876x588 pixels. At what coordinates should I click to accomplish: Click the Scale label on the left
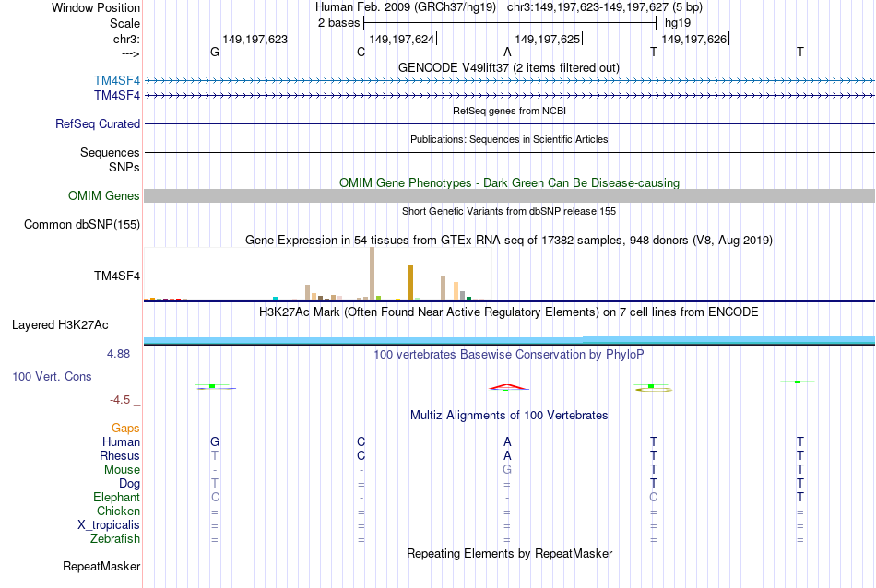(124, 23)
